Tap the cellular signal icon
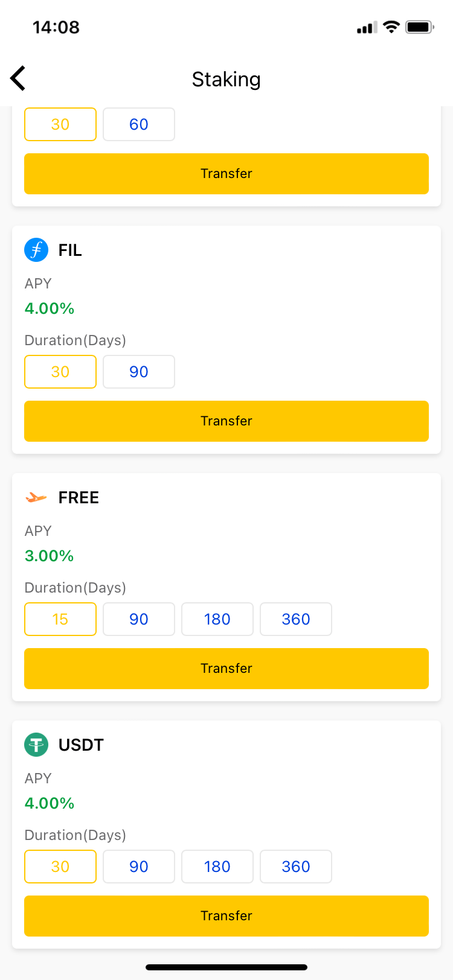Viewport: 453px width, 980px height. 367,27
